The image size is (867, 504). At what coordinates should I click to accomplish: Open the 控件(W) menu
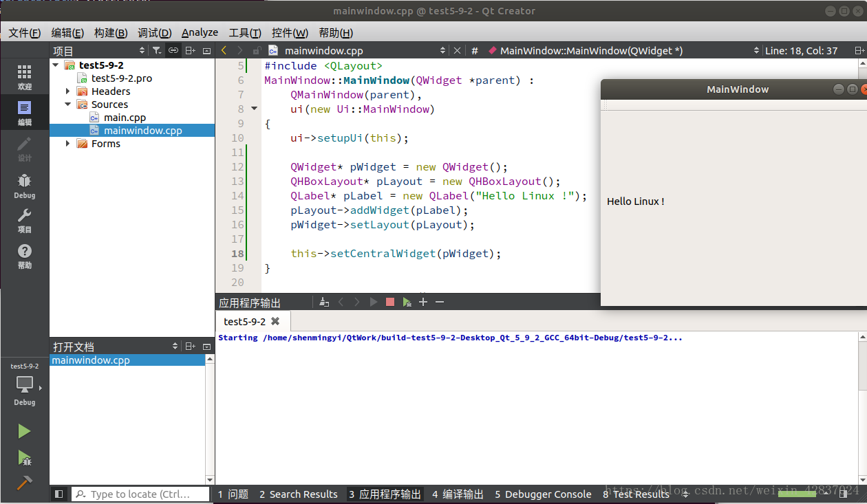tap(290, 32)
